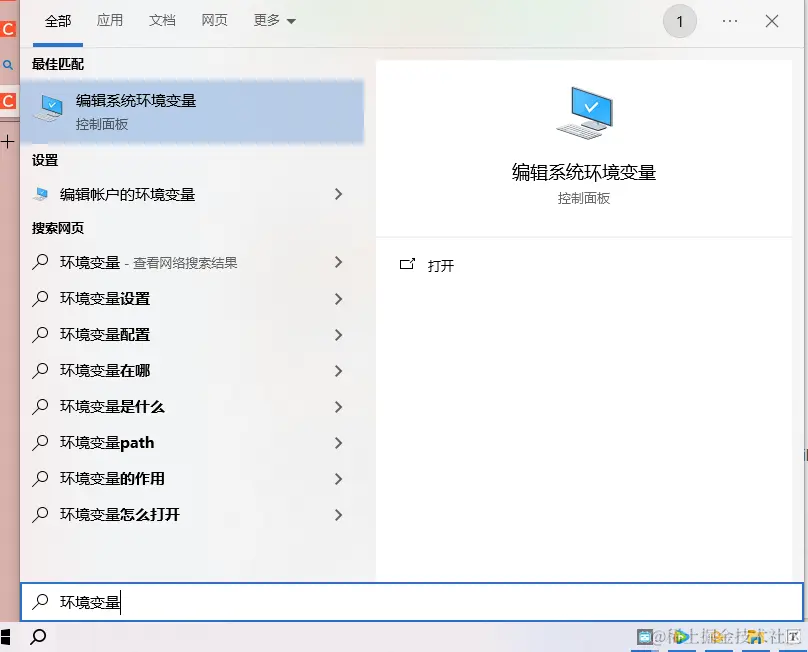Click the plus icon in background window sidebar
This screenshot has width=808, height=652.
(8, 142)
